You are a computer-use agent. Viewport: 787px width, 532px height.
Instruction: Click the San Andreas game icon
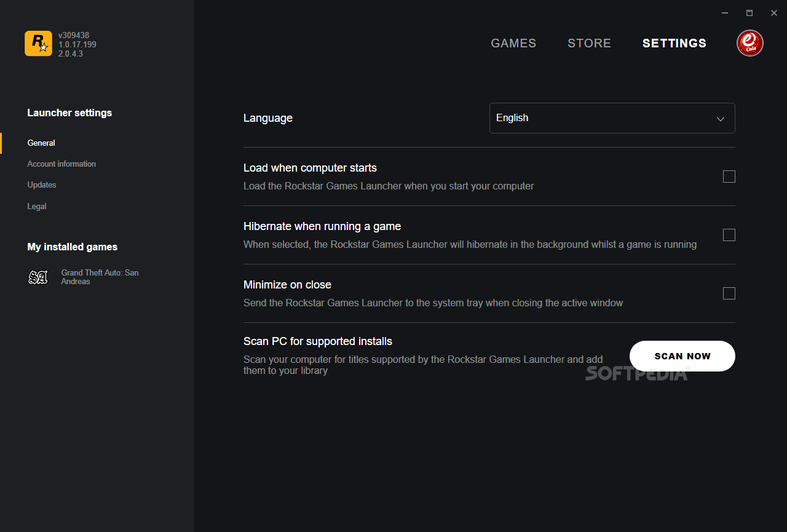click(x=38, y=277)
